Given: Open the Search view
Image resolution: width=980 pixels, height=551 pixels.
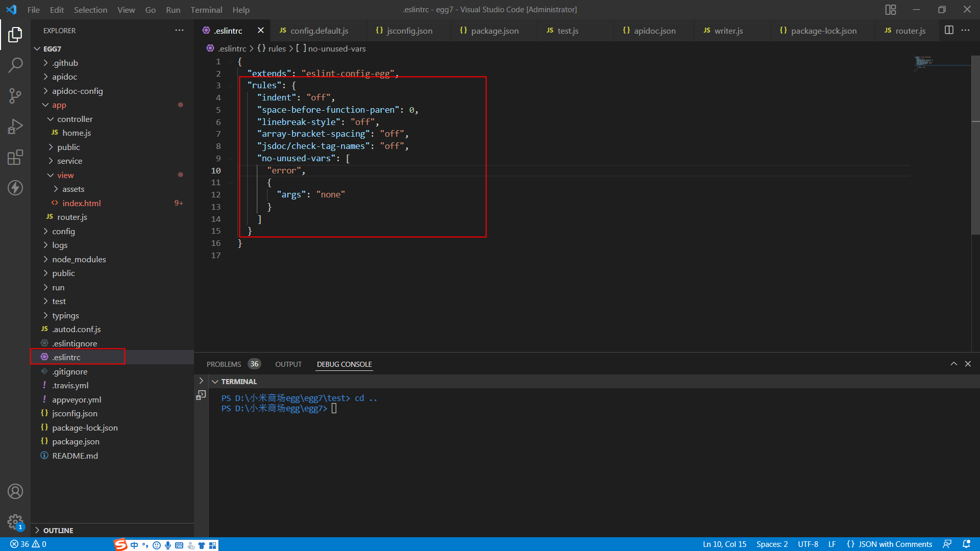Looking at the screenshot, I should click(15, 65).
